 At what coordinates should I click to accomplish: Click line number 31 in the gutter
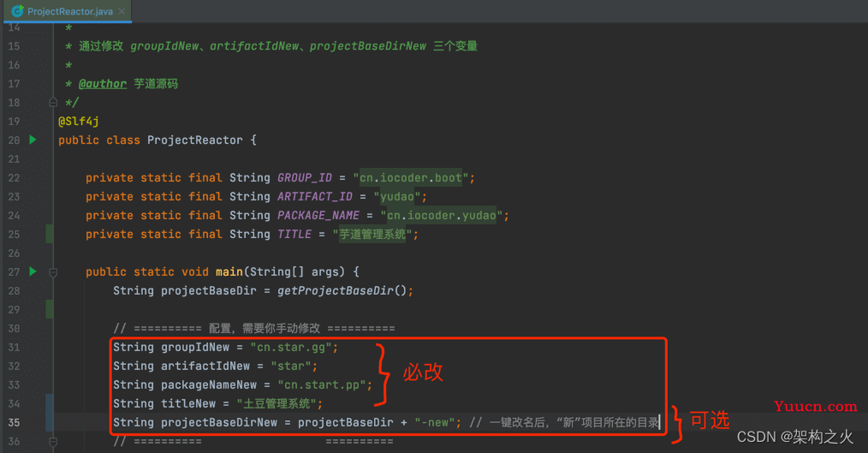coord(14,347)
